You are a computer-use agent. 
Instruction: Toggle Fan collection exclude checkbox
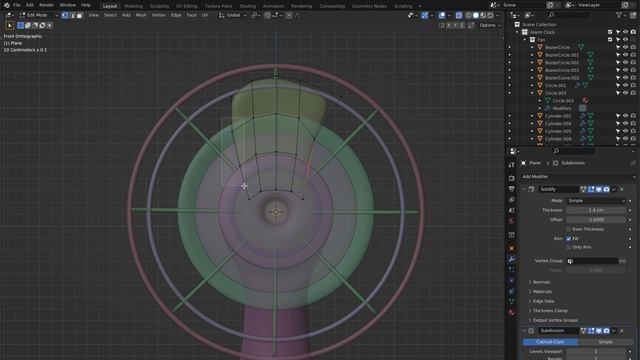click(x=610, y=40)
